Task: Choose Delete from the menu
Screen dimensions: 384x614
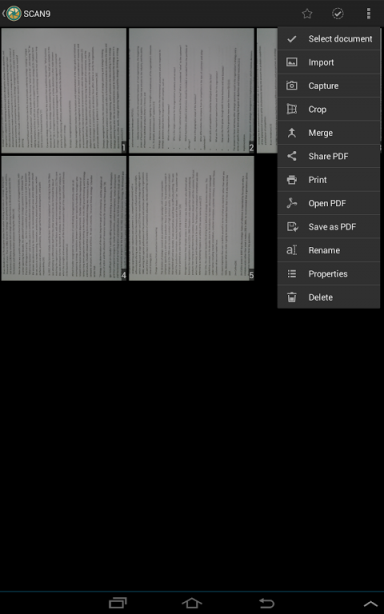Action: coord(329,297)
